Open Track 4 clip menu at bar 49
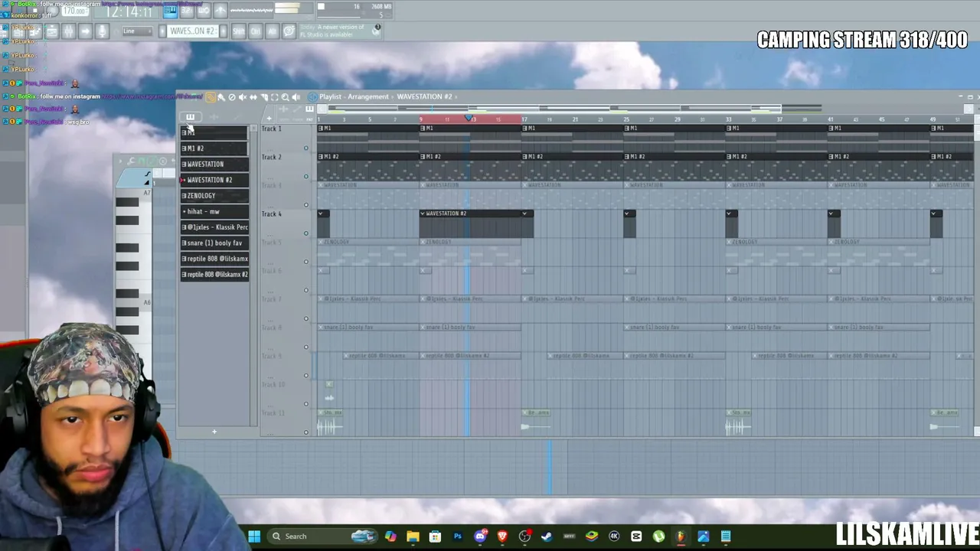This screenshot has width=980, height=551. click(x=934, y=214)
